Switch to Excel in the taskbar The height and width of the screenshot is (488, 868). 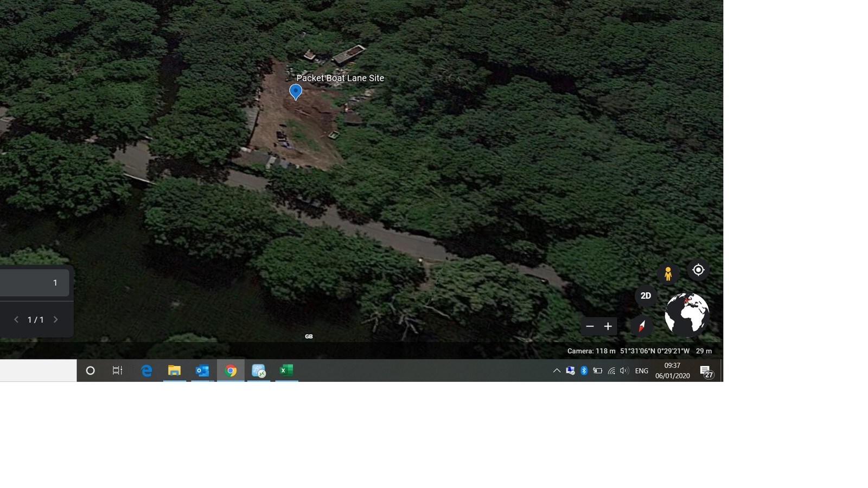point(286,371)
